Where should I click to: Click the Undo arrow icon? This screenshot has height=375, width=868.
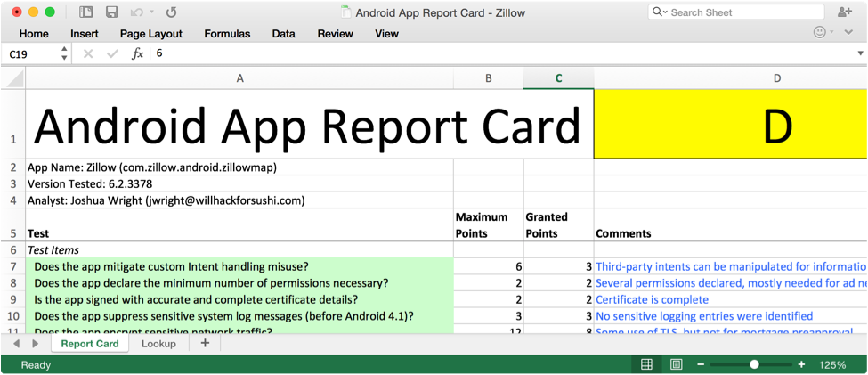point(136,12)
